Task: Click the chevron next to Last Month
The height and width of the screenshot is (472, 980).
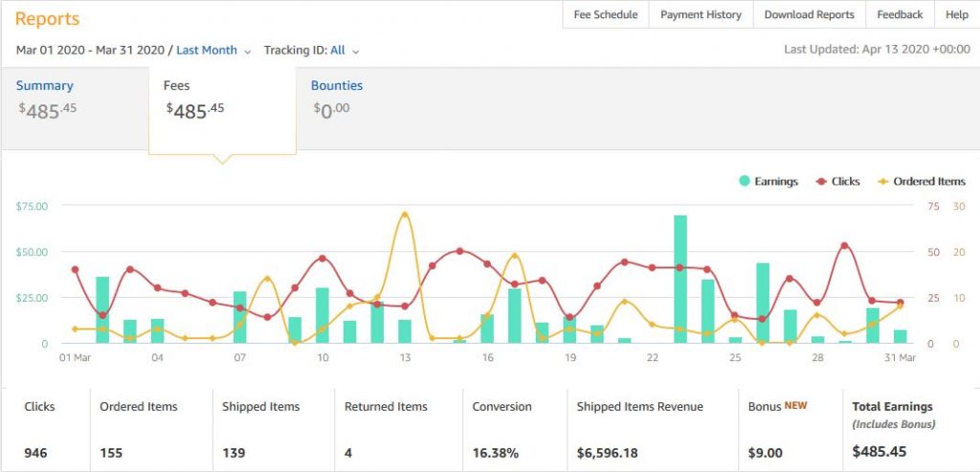Action: 248,51
